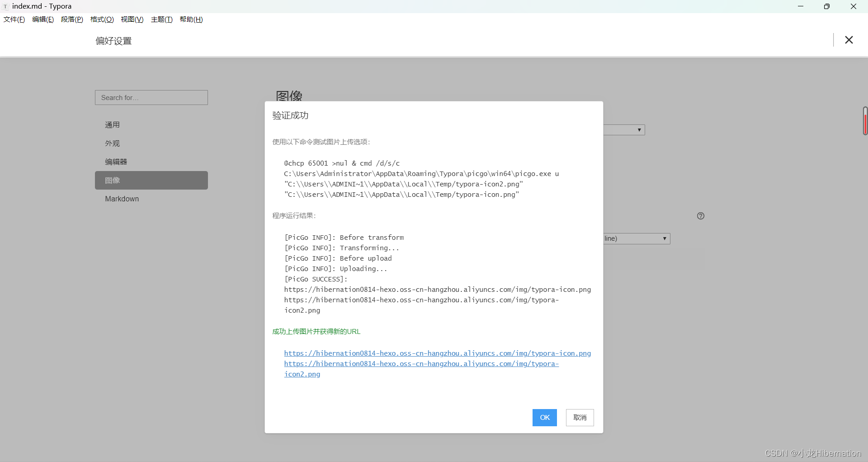
Task: Select the Markdown settings section
Action: coord(122,199)
